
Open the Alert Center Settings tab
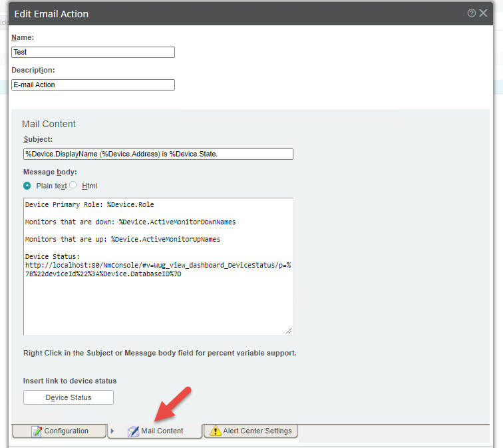click(x=251, y=431)
